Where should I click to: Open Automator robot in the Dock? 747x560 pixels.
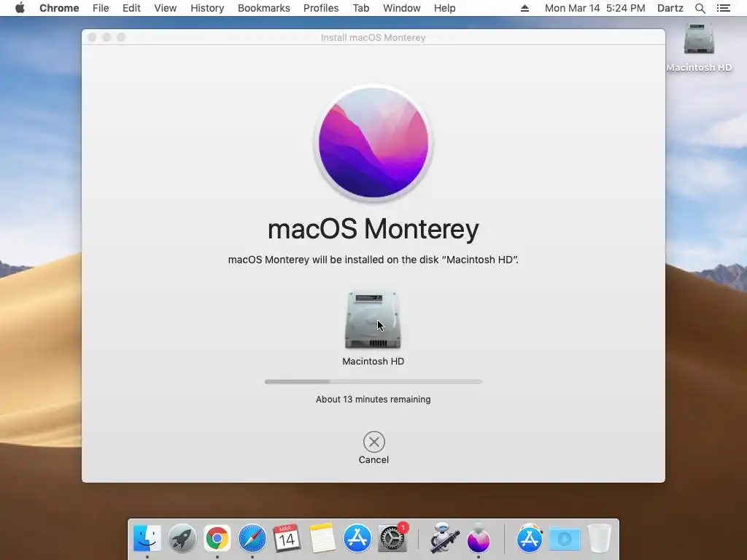444,539
